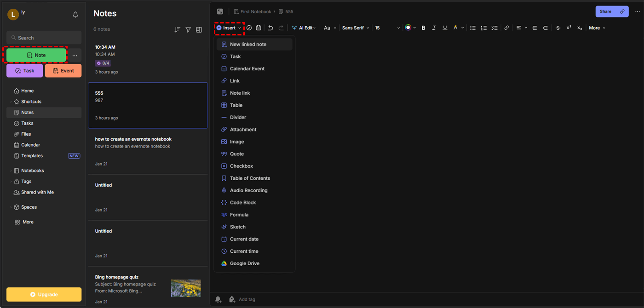Screen dimensions: 644x308
Task: Click the undo arrow in toolbar
Action: point(270,28)
